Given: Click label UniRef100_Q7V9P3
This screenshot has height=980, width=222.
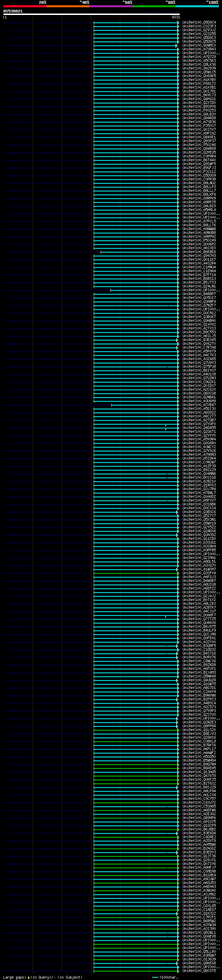Looking at the screenshot, I should click(x=199, y=711).
